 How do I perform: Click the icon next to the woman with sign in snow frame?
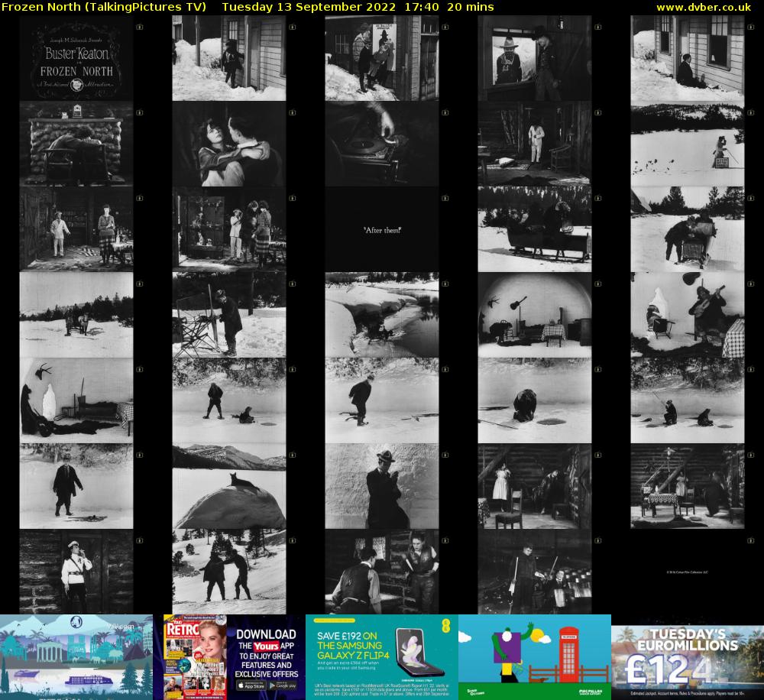[x=751, y=112]
